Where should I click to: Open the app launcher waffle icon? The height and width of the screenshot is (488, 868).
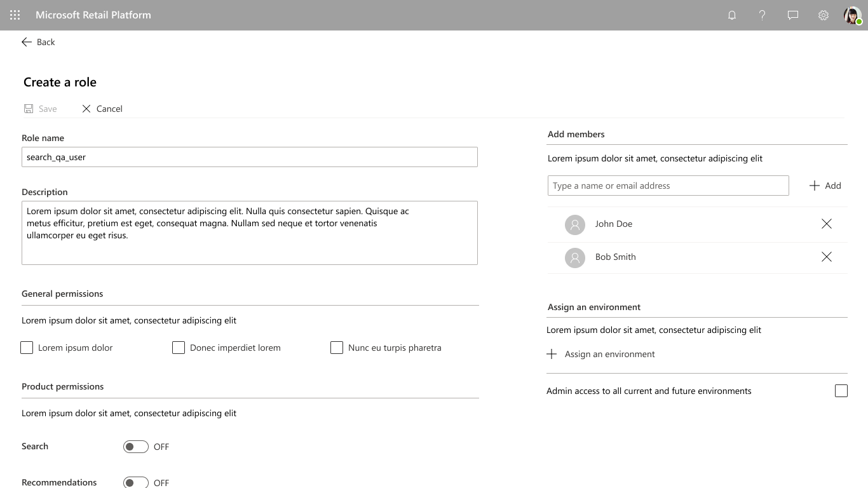[15, 15]
